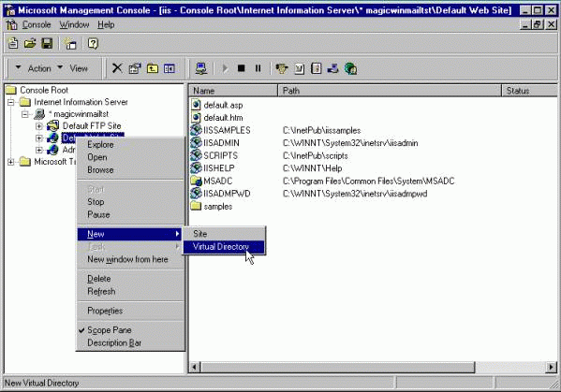This screenshot has width=561, height=392.
Task: Click the Up one level folder icon
Action: (153, 68)
